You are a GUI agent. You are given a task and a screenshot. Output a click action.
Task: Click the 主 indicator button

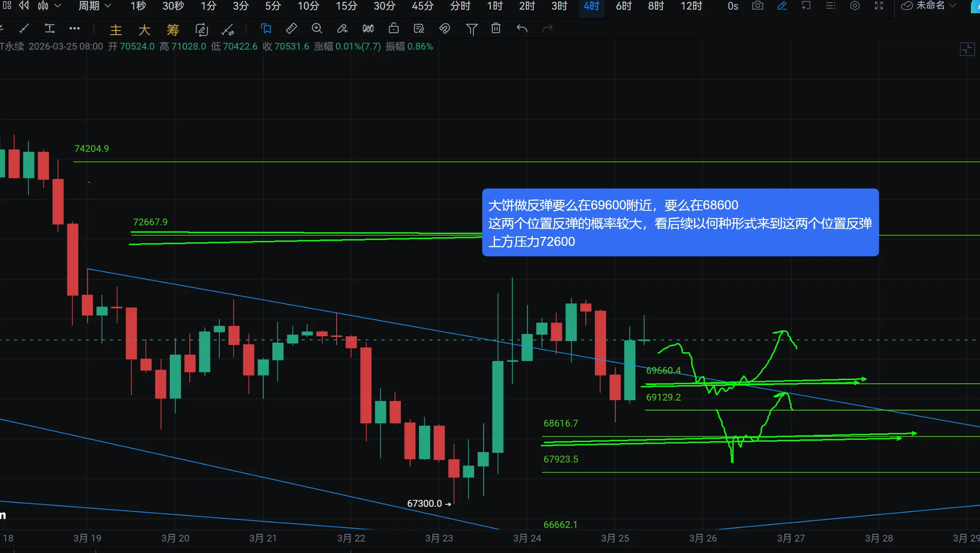point(116,30)
